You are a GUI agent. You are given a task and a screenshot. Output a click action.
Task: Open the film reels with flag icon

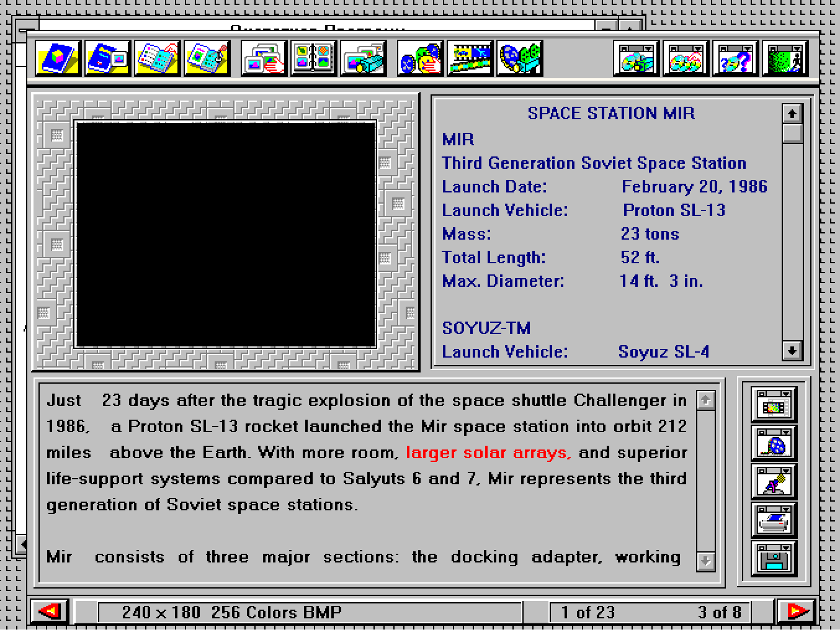tap(420, 59)
